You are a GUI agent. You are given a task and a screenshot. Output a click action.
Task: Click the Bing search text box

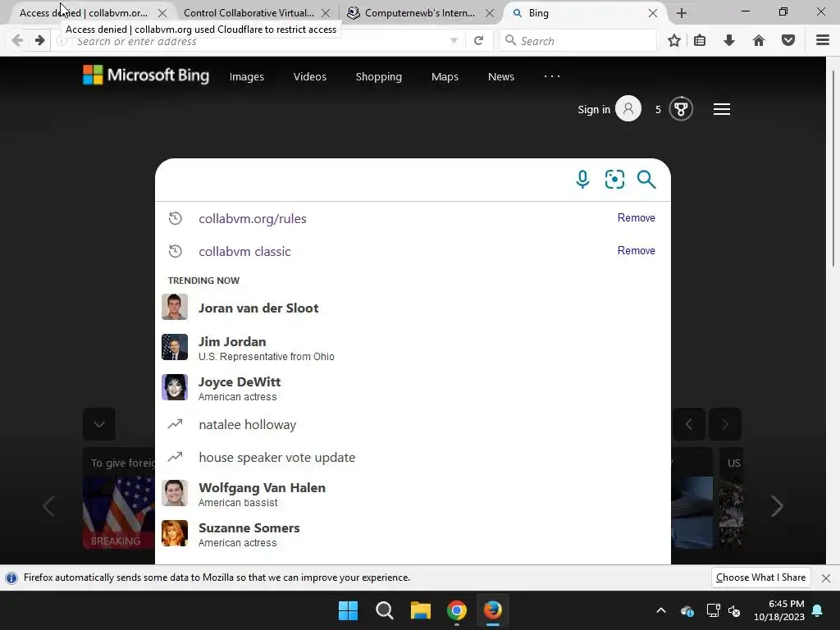click(364, 180)
